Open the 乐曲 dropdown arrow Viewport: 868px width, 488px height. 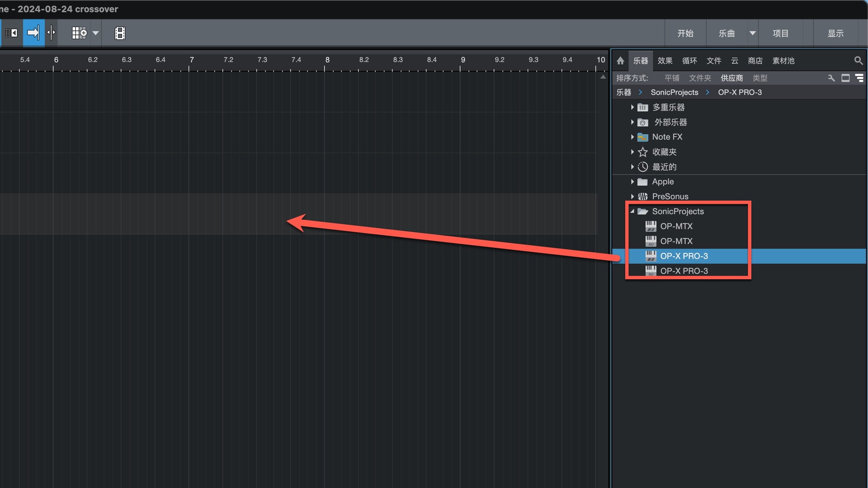[752, 33]
